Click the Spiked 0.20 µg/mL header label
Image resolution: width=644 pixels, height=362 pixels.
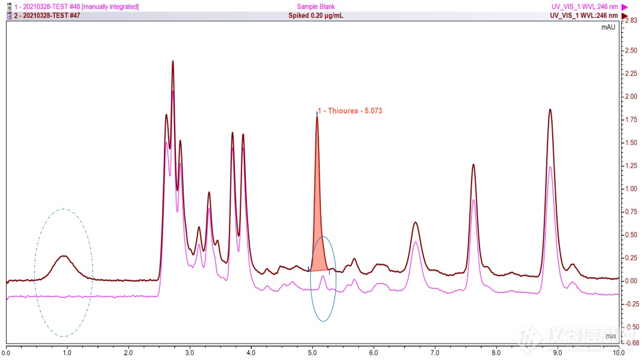click(x=315, y=16)
